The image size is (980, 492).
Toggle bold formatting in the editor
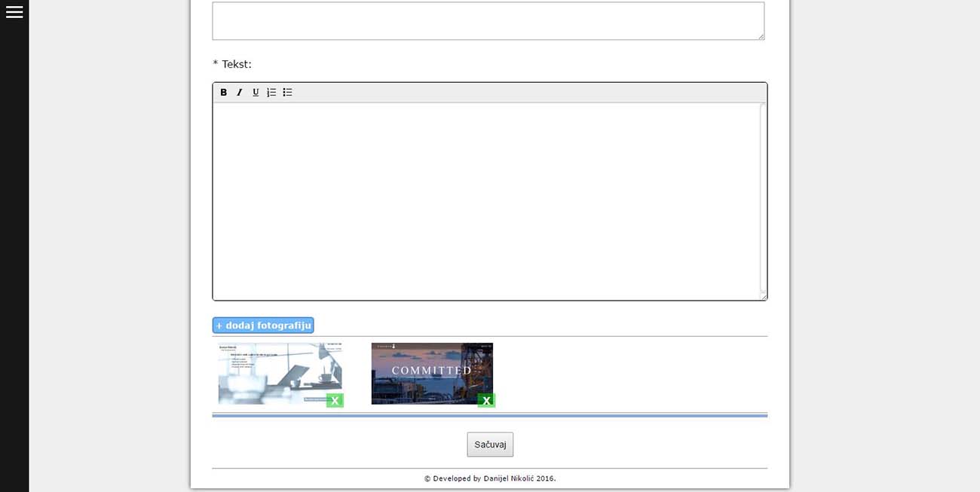tap(224, 93)
